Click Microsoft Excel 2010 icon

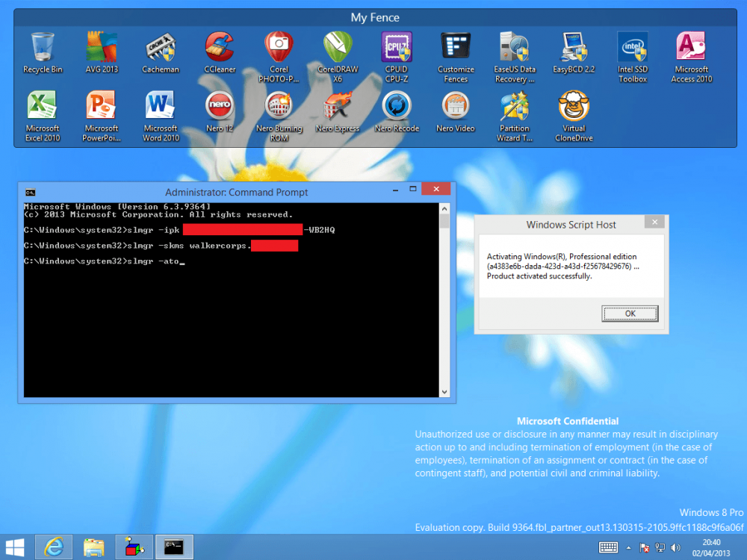coord(43,116)
